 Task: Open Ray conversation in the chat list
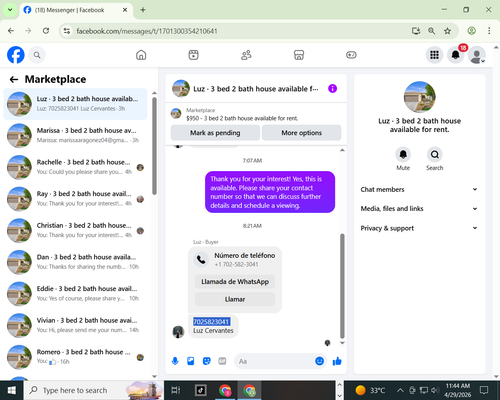[x=75, y=199]
